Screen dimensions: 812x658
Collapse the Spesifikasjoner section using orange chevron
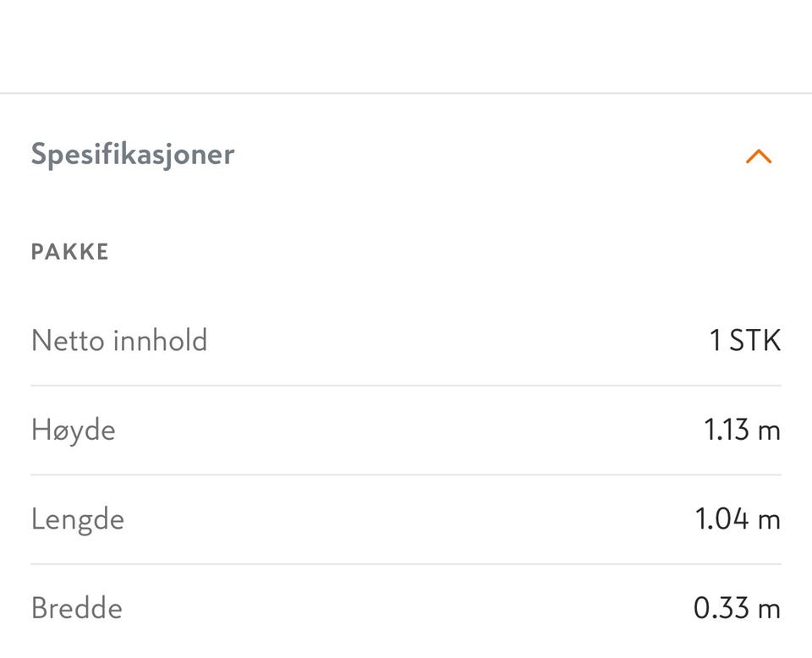click(x=759, y=156)
